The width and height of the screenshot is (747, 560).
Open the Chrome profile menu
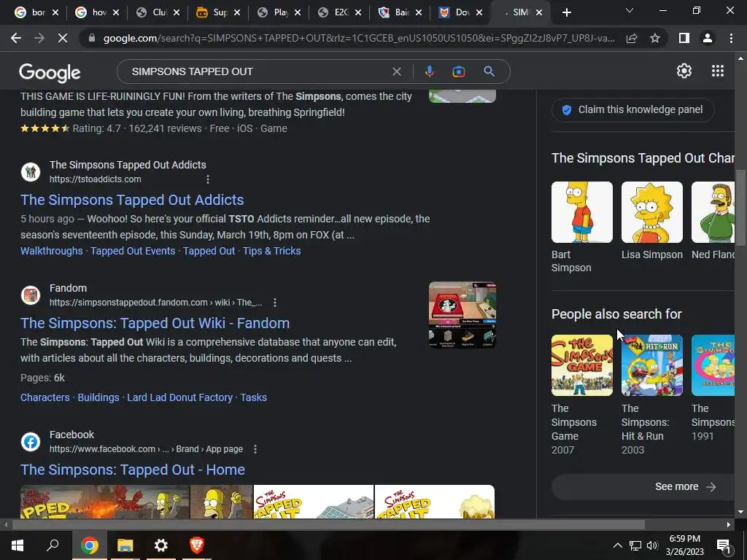[708, 38]
